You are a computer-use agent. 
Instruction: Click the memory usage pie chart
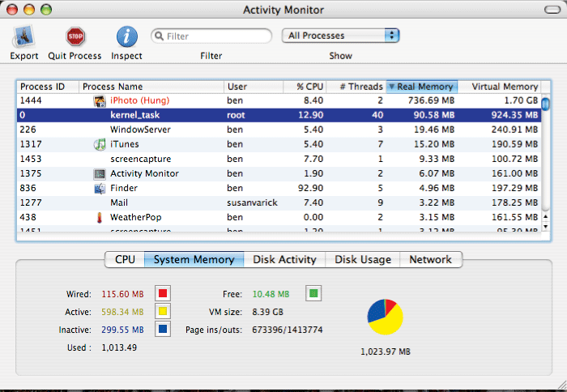[385, 317]
